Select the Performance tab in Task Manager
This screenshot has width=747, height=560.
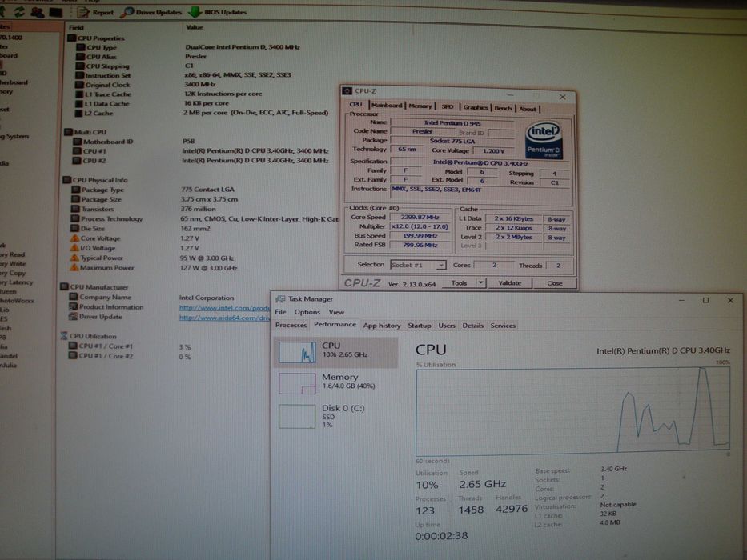tap(335, 324)
